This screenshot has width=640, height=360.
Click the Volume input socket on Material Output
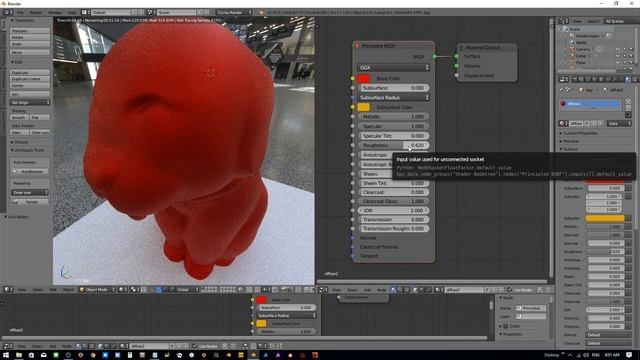(x=456, y=66)
